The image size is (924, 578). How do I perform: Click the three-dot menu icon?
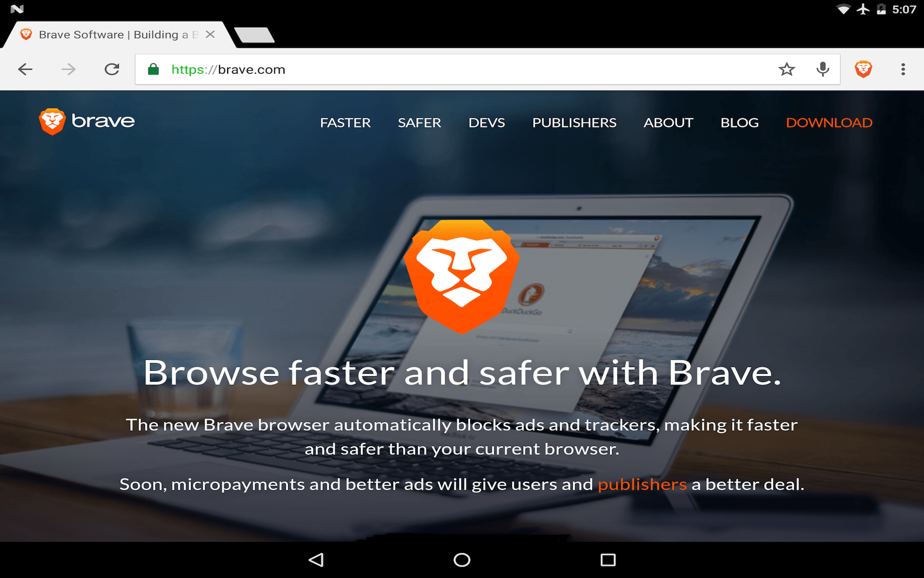pos(902,68)
